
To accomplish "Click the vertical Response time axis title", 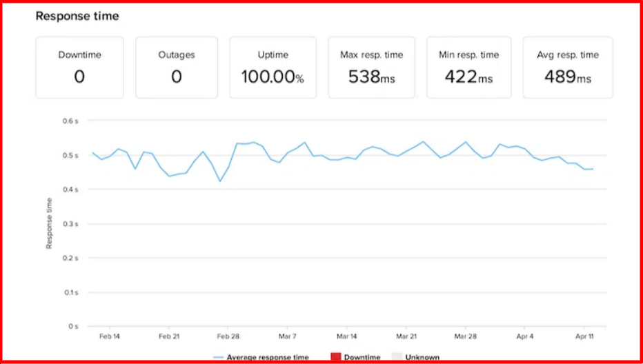I will 49,223.
